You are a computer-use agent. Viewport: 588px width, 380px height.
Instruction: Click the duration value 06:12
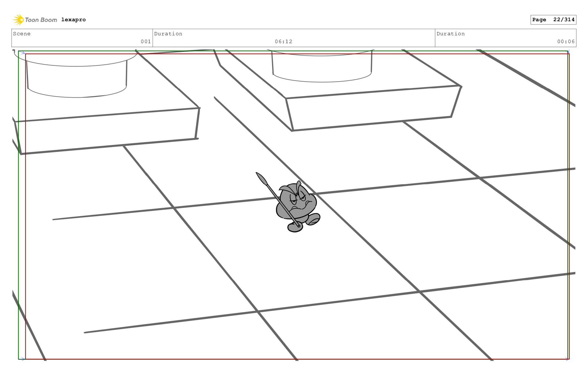point(284,41)
